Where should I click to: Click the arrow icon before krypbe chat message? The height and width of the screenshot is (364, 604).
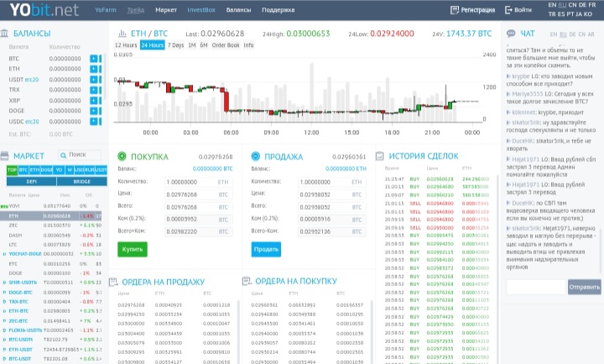coord(508,76)
